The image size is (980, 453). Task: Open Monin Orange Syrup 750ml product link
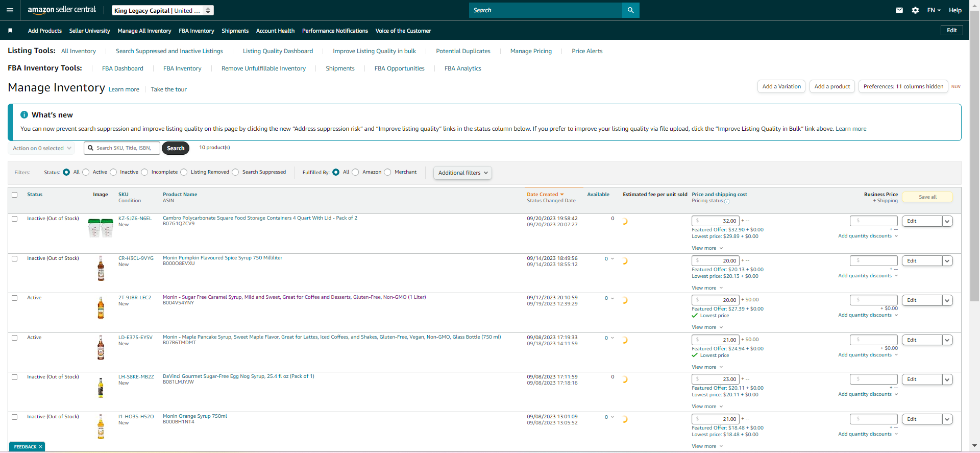(x=194, y=416)
